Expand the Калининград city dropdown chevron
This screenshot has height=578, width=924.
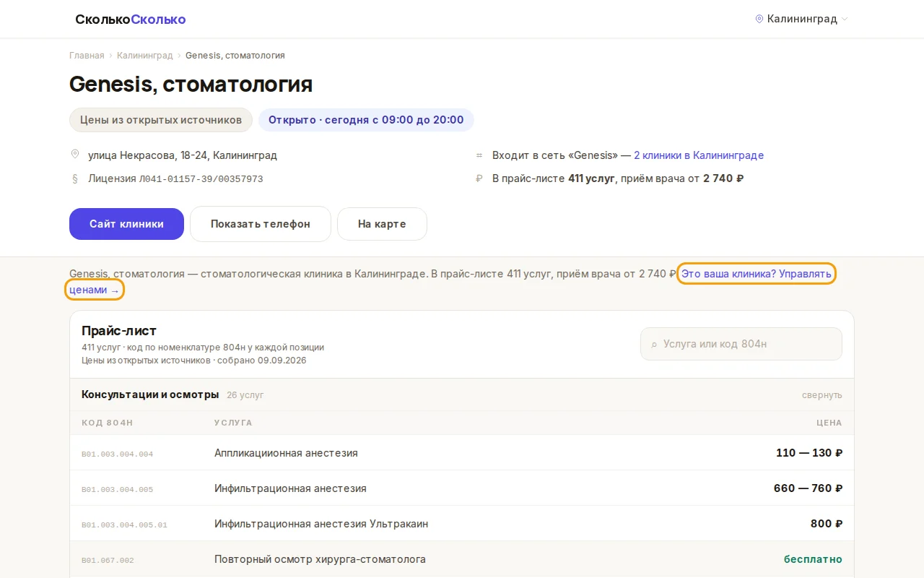point(845,20)
